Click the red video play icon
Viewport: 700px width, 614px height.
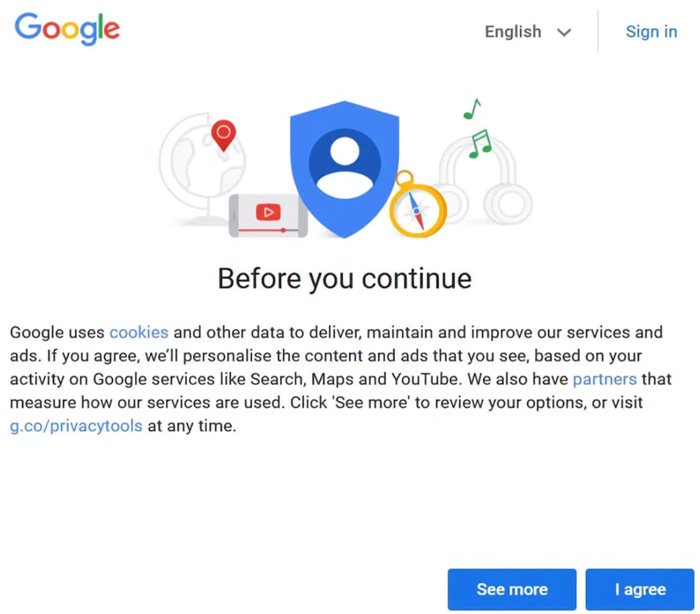[268, 212]
